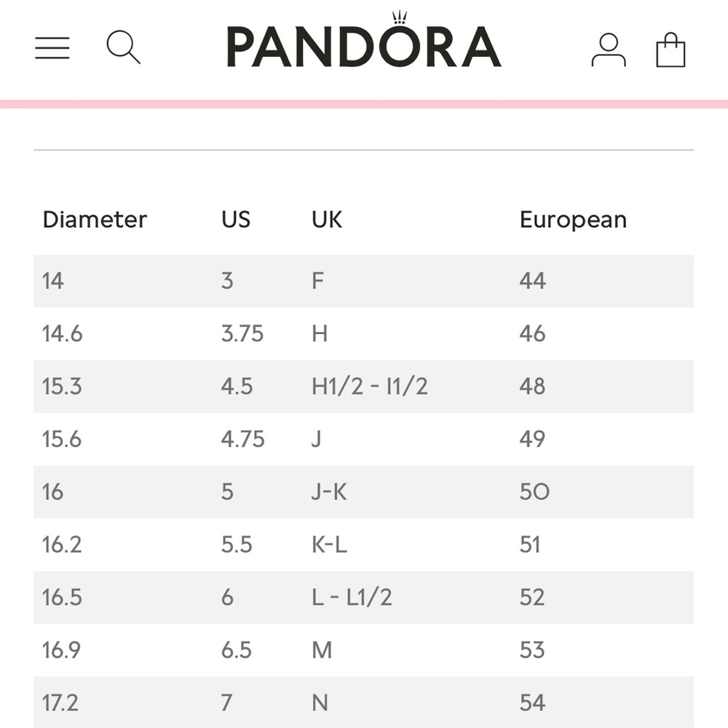The image size is (728, 728).
Task: Open the shopping bag icon
Action: (x=670, y=50)
